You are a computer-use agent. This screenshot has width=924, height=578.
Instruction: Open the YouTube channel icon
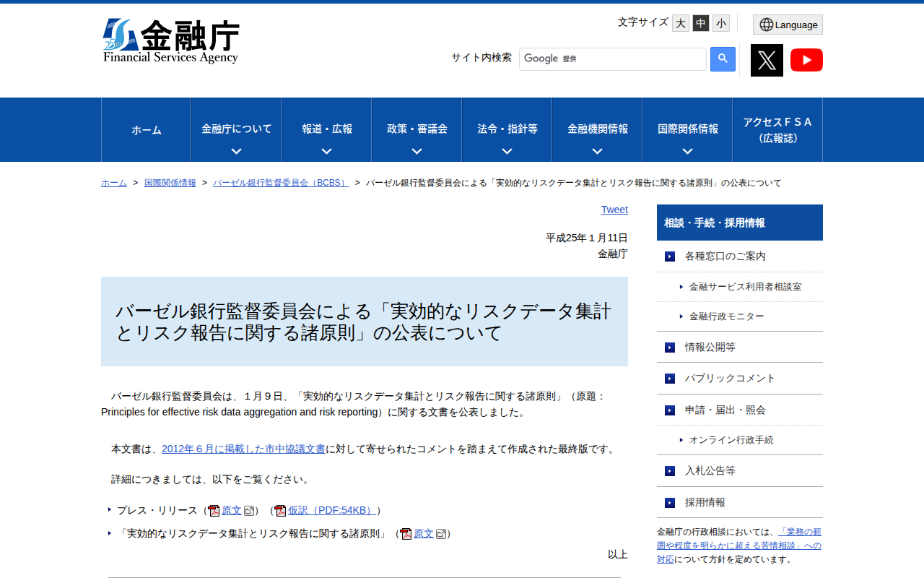806,60
